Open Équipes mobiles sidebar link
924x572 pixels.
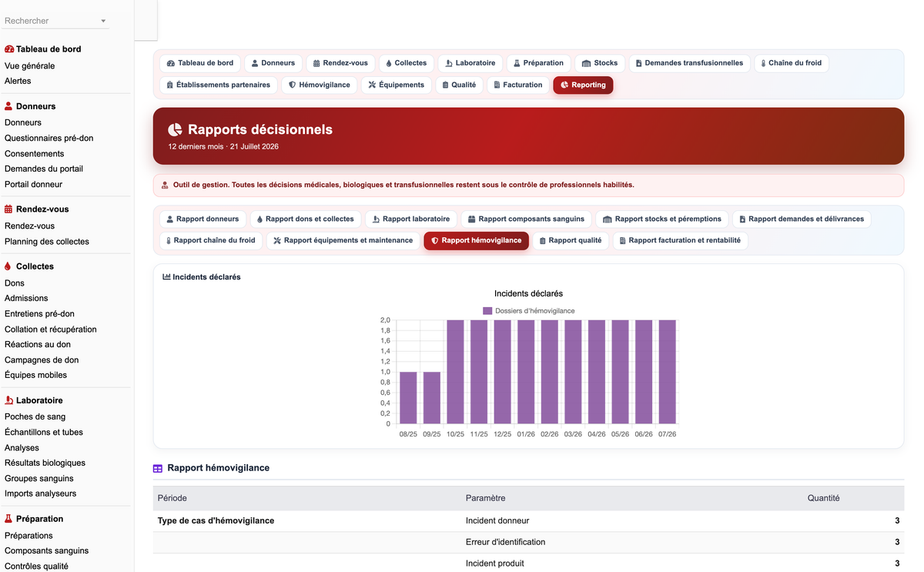point(35,376)
